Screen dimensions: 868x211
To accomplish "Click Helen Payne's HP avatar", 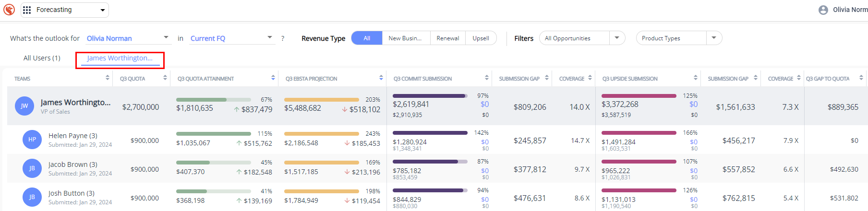I will (x=32, y=140).
